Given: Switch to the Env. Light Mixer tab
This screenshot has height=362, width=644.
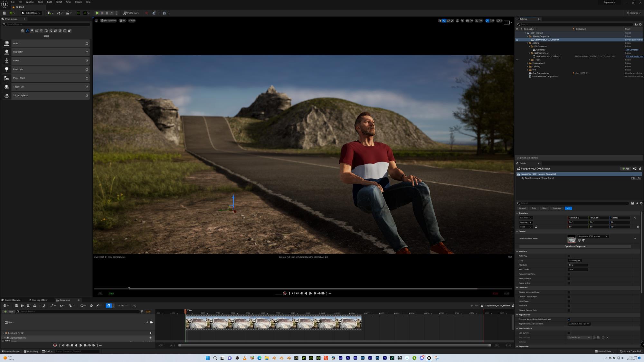Looking at the screenshot, I should 38,300.
